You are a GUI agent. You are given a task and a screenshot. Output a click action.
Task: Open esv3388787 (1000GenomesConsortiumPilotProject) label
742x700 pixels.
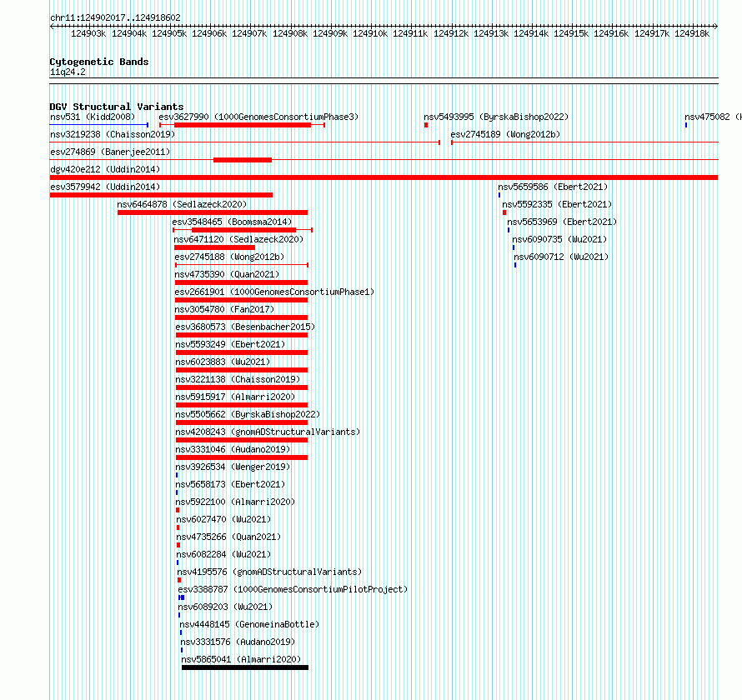[x=293, y=589]
